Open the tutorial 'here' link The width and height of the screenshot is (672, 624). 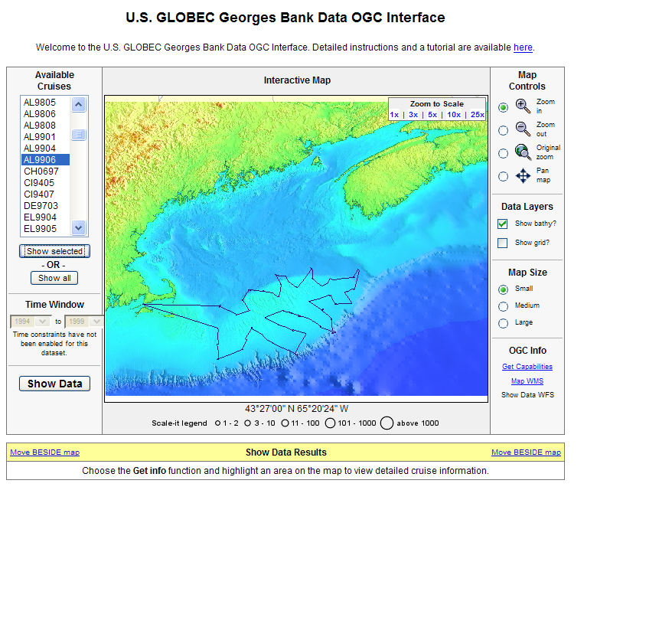[523, 47]
